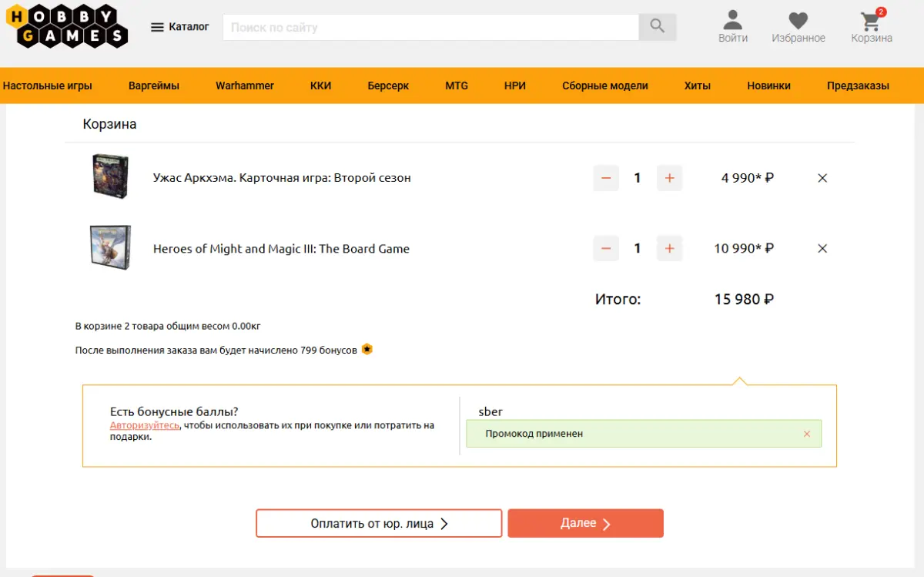Click the promo code field containing sber
The height and width of the screenshot is (577, 924).
tap(644, 411)
